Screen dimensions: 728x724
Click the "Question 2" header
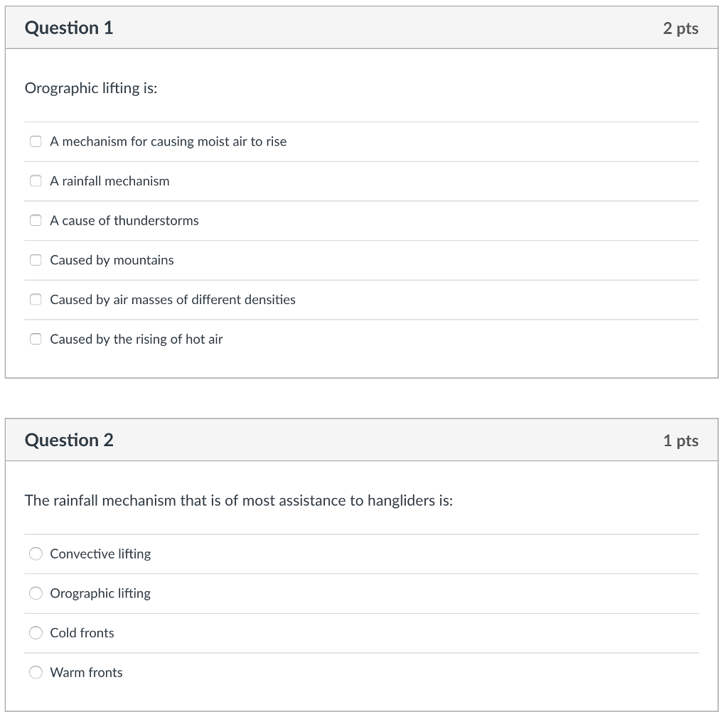[x=68, y=440]
